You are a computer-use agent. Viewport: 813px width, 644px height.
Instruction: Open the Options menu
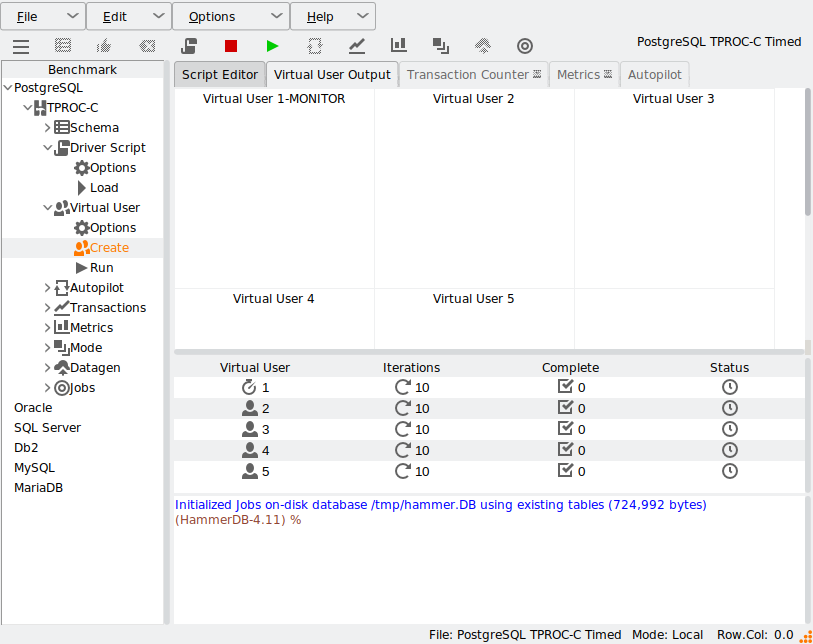tap(231, 17)
